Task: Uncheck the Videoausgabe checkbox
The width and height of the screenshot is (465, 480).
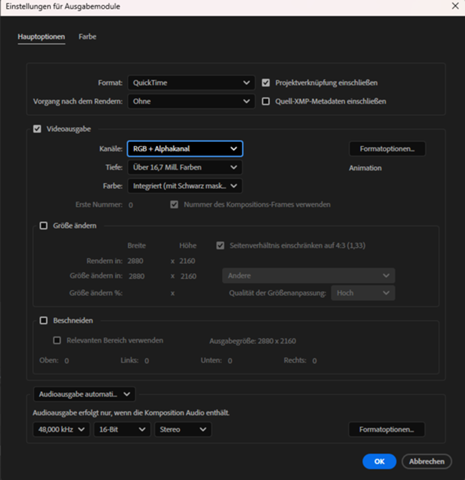Action: [37, 129]
